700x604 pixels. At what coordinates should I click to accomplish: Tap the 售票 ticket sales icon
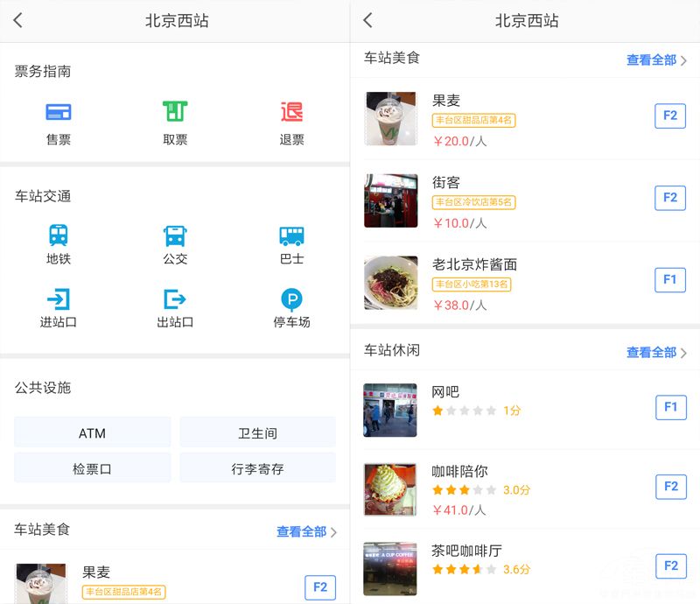(x=59, y=113)
